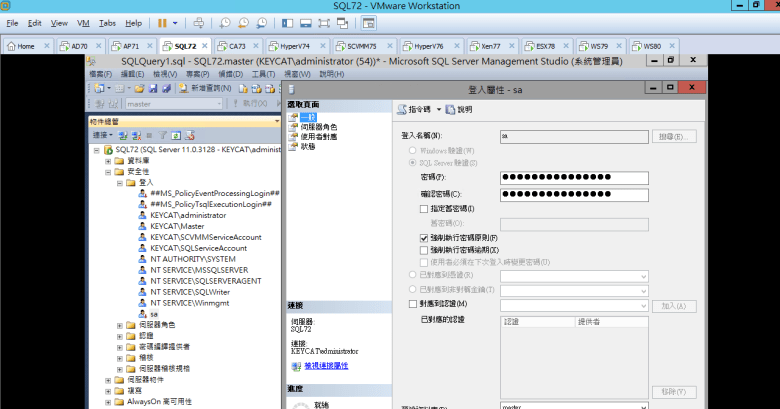Select the 伺服器角色 page icon
780x409 pixels.
(x=293, y=127)
